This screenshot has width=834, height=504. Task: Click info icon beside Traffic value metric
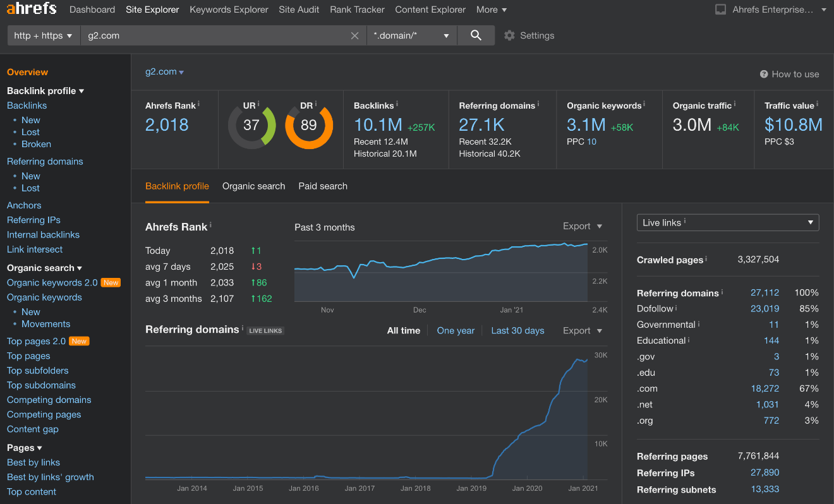817,104
